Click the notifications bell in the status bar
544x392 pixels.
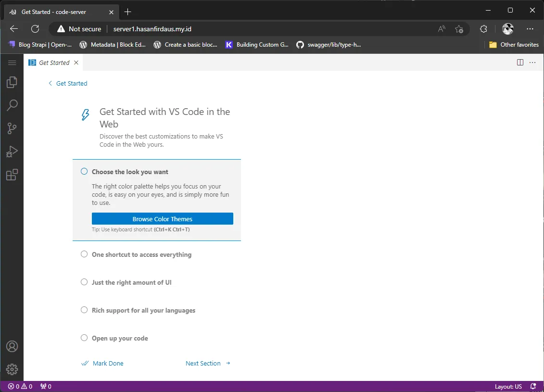(532, 386)
